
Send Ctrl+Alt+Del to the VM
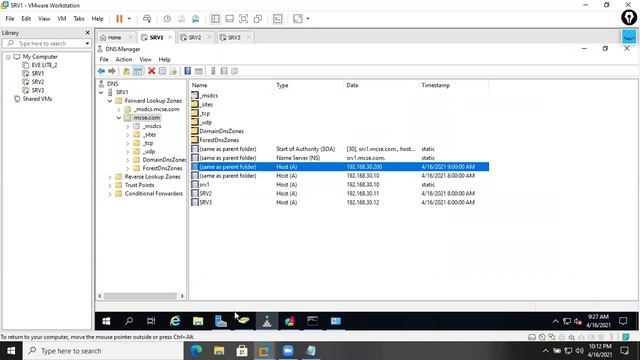(x=147, y=19)
